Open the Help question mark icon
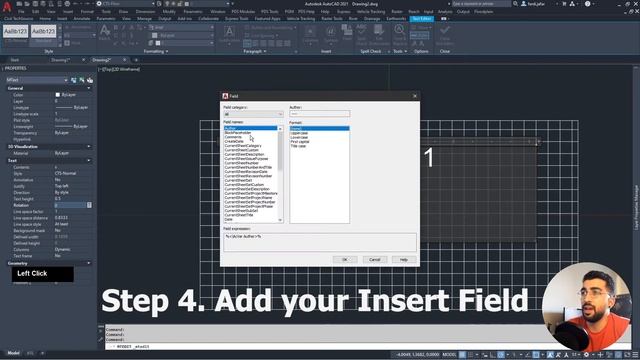The width and height of the screenshot is (640, 360). pos(587,4)
